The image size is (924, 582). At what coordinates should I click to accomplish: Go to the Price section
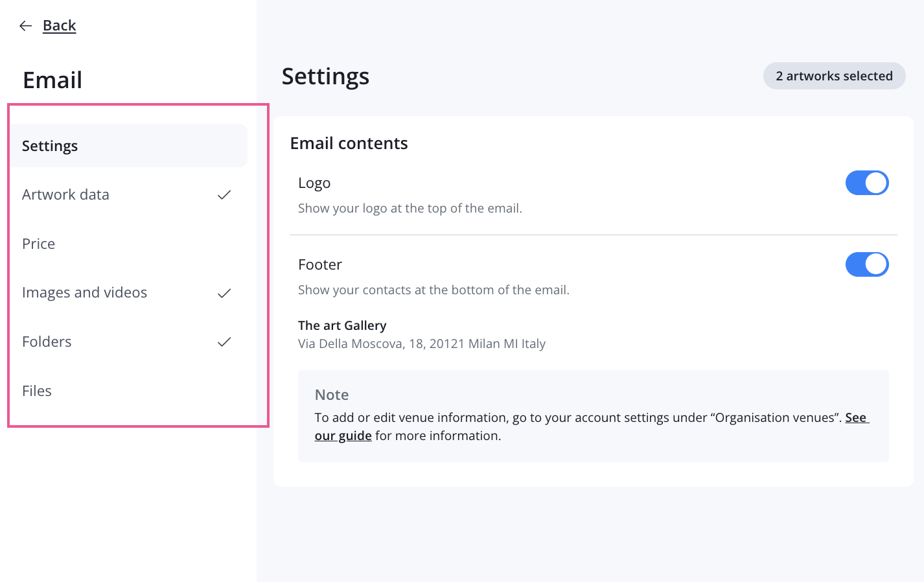128,244
